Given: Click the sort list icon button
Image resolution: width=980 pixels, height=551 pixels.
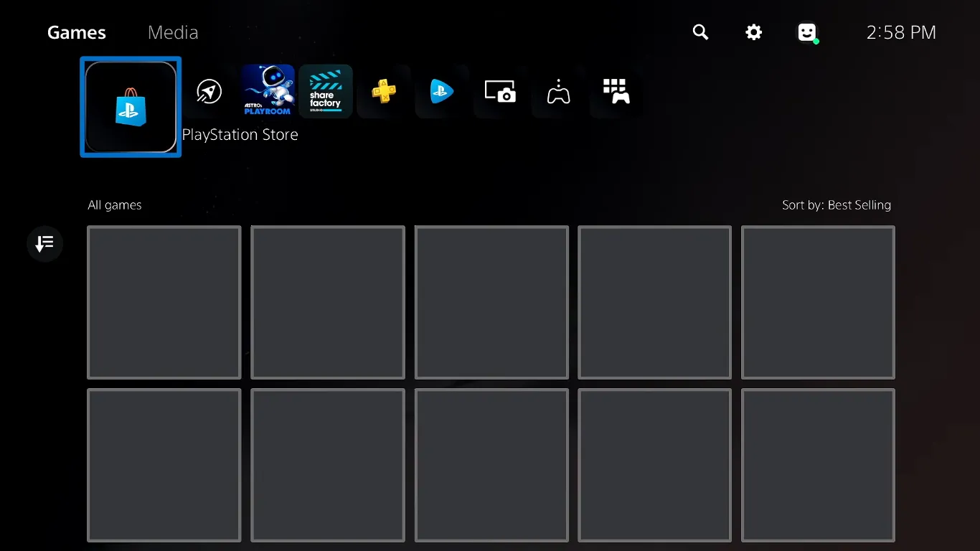Looking at the screenshot, I should pos(44,244).
